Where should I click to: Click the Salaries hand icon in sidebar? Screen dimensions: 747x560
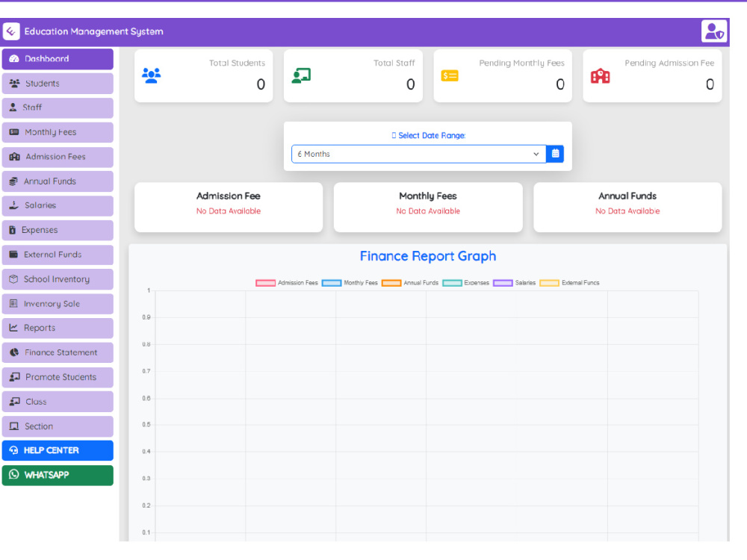(x=14, y=205)
